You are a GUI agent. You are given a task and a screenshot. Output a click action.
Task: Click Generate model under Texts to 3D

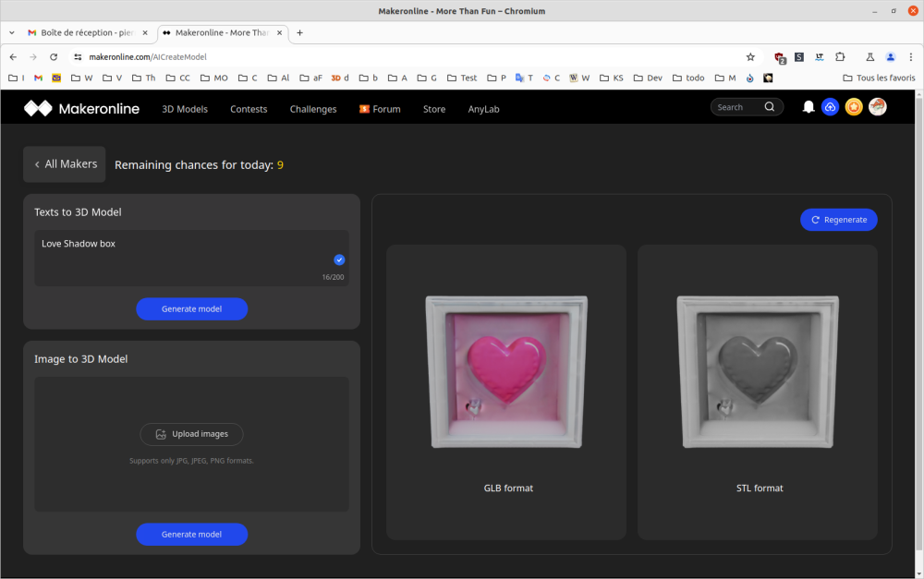tap(191, 308)
